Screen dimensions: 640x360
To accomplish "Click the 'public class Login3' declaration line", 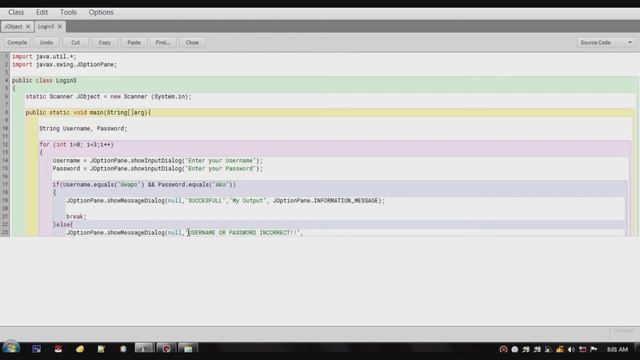I will pos(44,80).
